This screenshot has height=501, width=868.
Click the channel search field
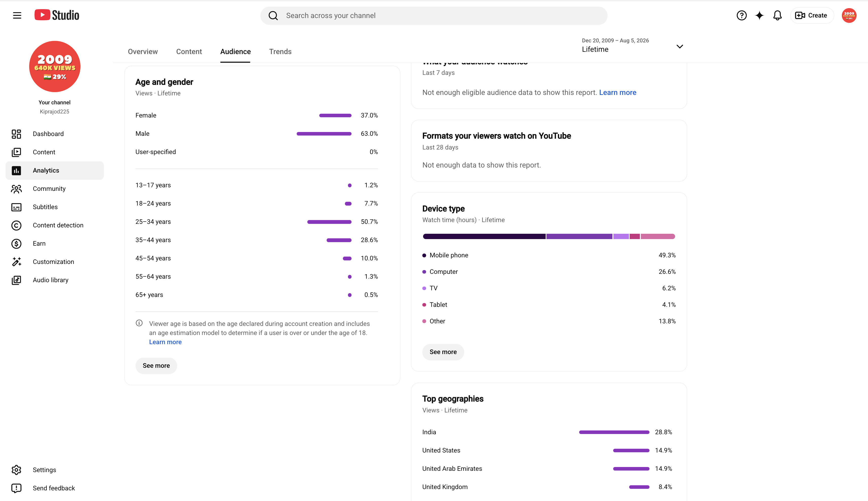(433, 15)
